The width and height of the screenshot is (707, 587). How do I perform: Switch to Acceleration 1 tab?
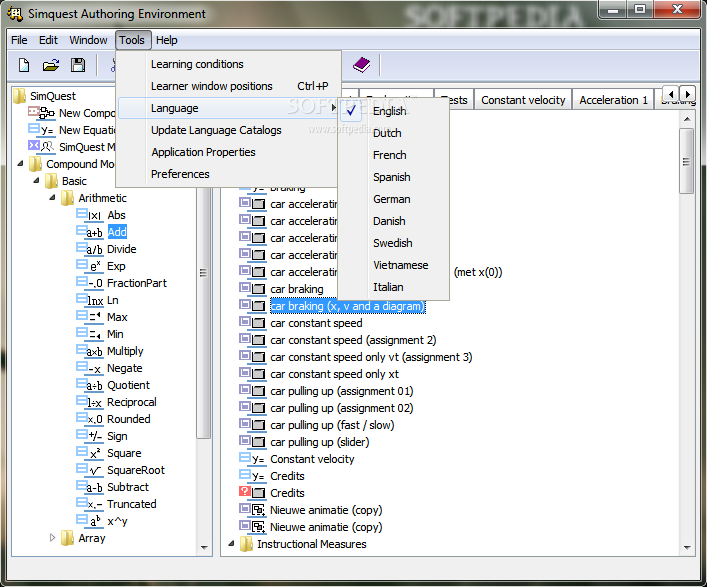[x=613, y=100]
